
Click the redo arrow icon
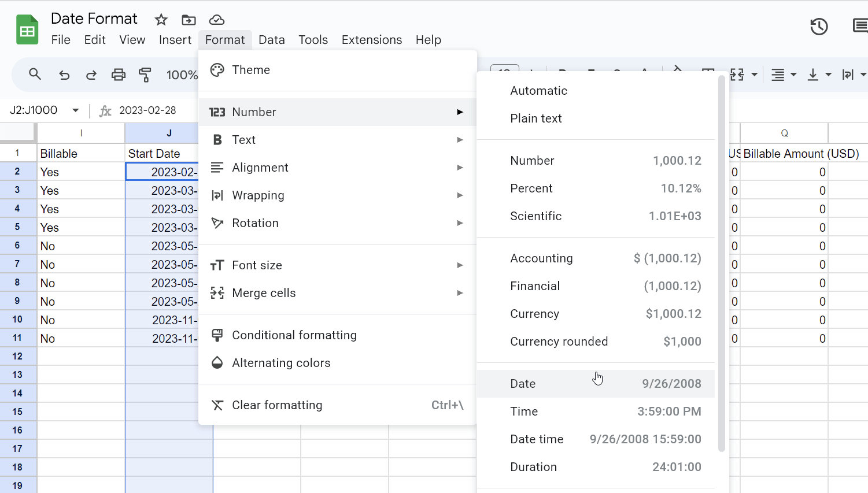pyautogui.click(x=91, y=75)
